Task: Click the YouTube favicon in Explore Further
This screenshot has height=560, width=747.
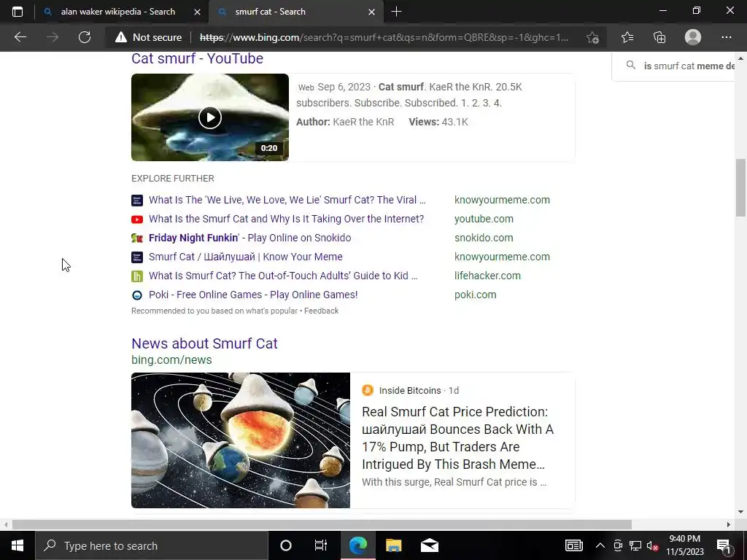Action: pyautogui.click(x=137, y=219)
